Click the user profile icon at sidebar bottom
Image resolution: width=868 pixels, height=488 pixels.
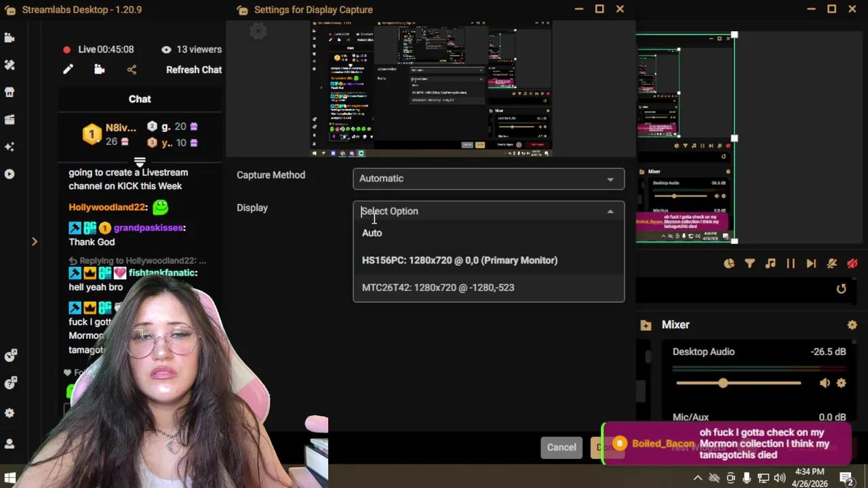pos(9,444)
